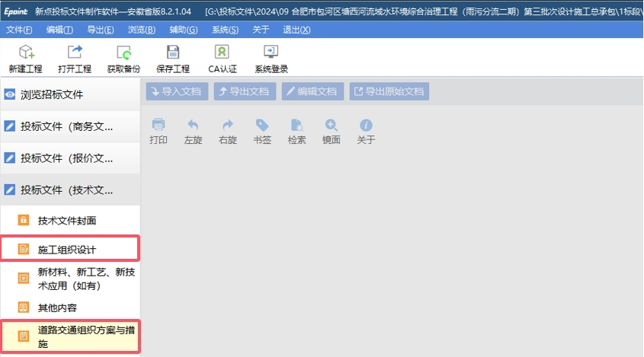Image resolution: width=644 pixels, height=357 pixels.
Task: Collapse the 投标文件（技术文... section
Action: coord(70,190)
